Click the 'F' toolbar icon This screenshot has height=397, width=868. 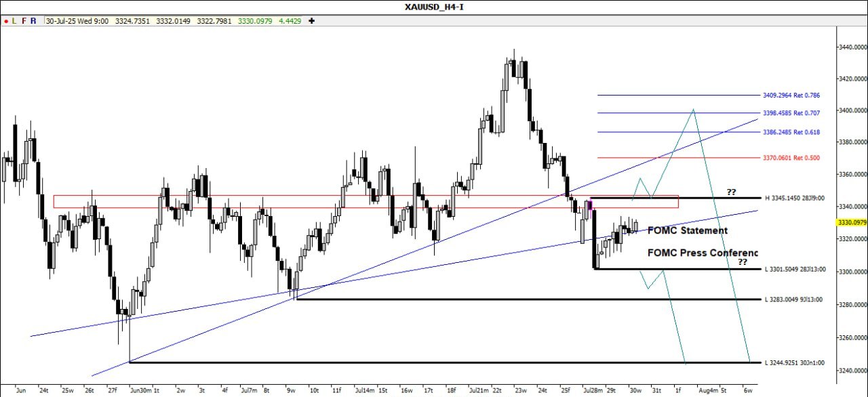[24, 21]
